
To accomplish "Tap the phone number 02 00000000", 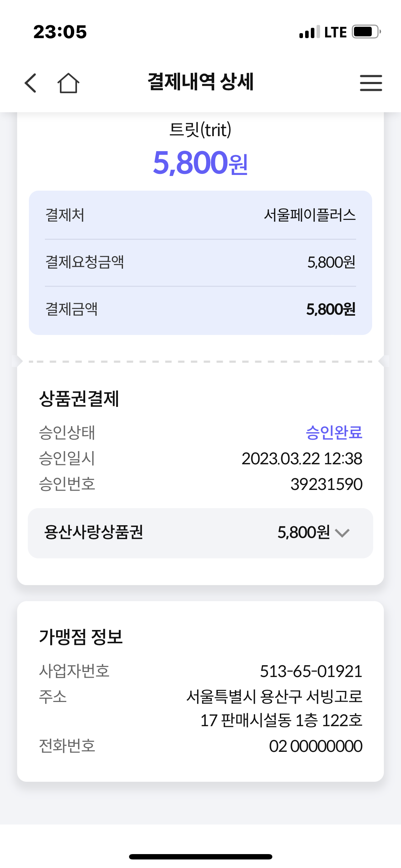I will coord(315,746).
